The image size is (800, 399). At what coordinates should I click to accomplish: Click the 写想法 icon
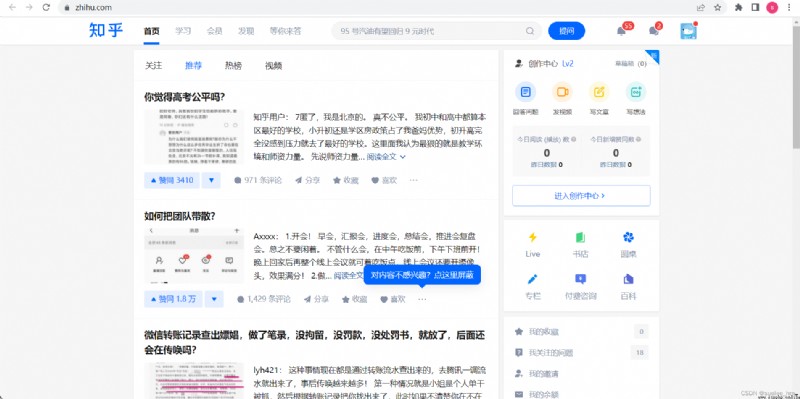coord(636,92)
